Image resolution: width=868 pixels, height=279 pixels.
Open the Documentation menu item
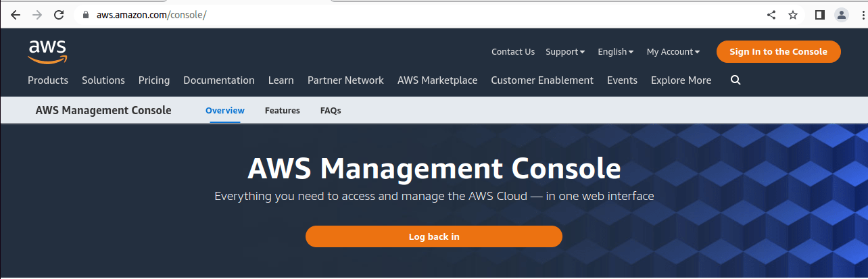[219, 80]
